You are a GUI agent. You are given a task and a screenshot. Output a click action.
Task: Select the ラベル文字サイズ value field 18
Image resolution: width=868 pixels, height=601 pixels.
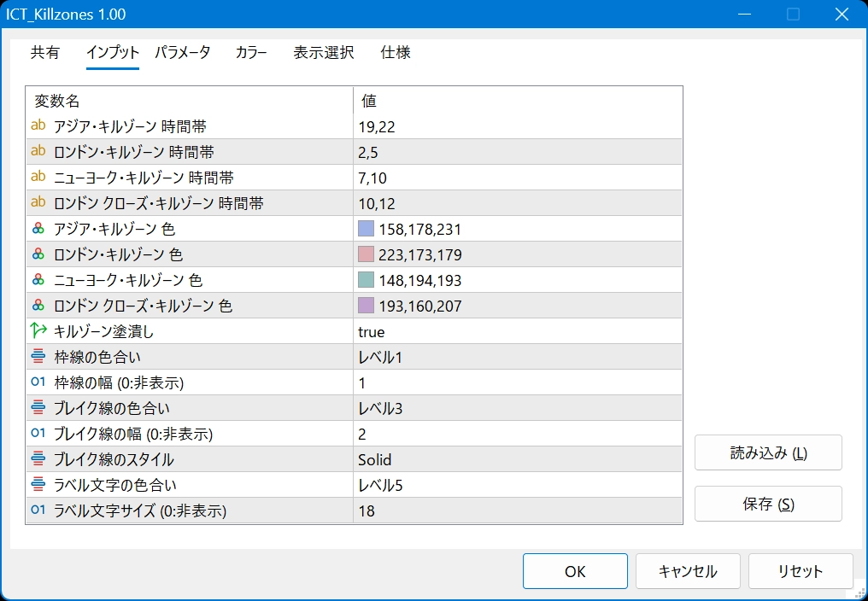coord(517,511)
